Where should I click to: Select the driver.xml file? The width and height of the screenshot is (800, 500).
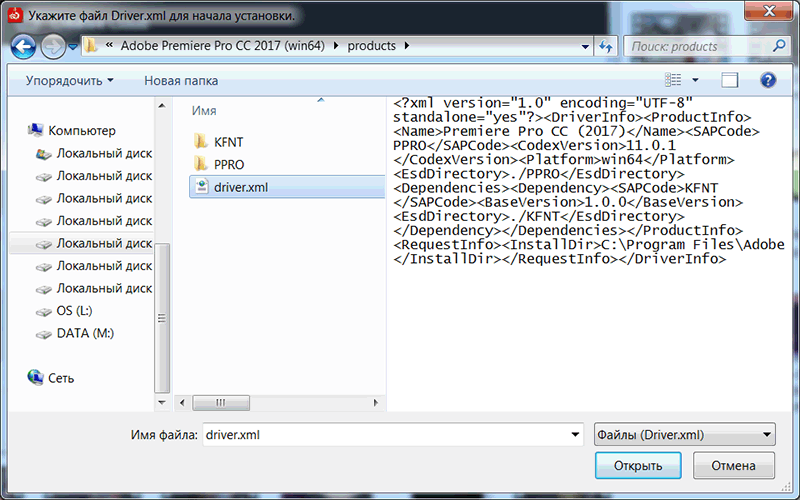(287, 187)
